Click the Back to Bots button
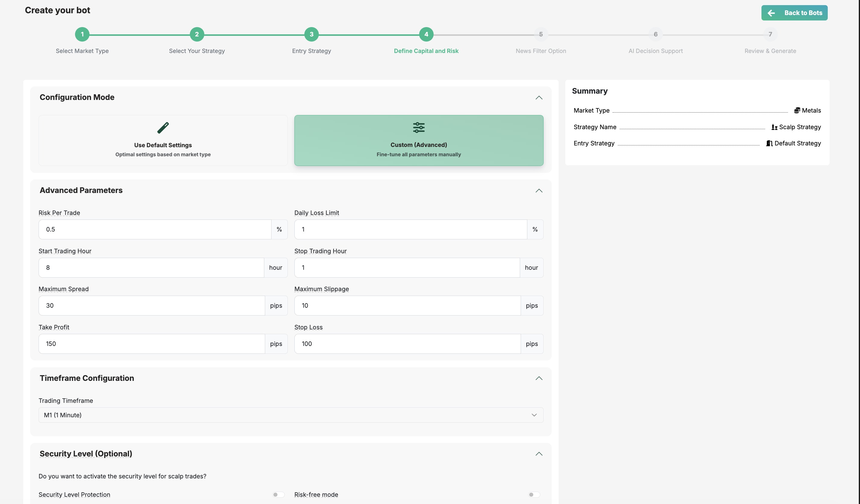The height and width of the screenshot is (504, 860). tap(794, 13)
